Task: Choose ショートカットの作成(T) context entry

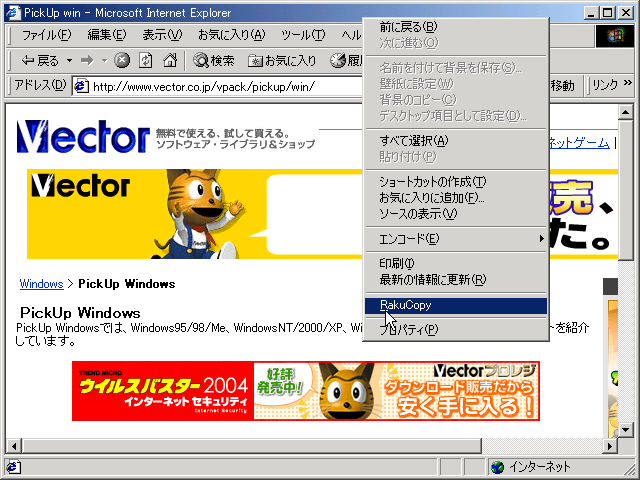Action: tap(456, 182)
